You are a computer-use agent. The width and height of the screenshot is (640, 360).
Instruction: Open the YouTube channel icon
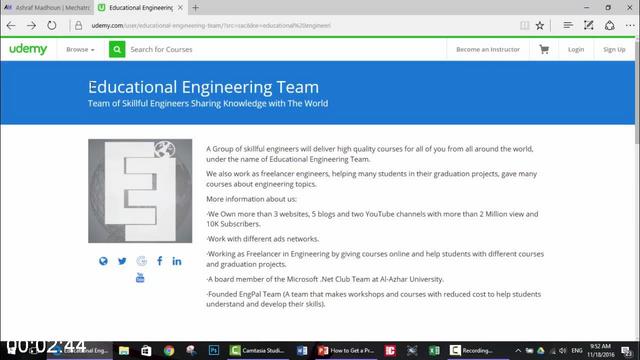(x=140, y=278)
